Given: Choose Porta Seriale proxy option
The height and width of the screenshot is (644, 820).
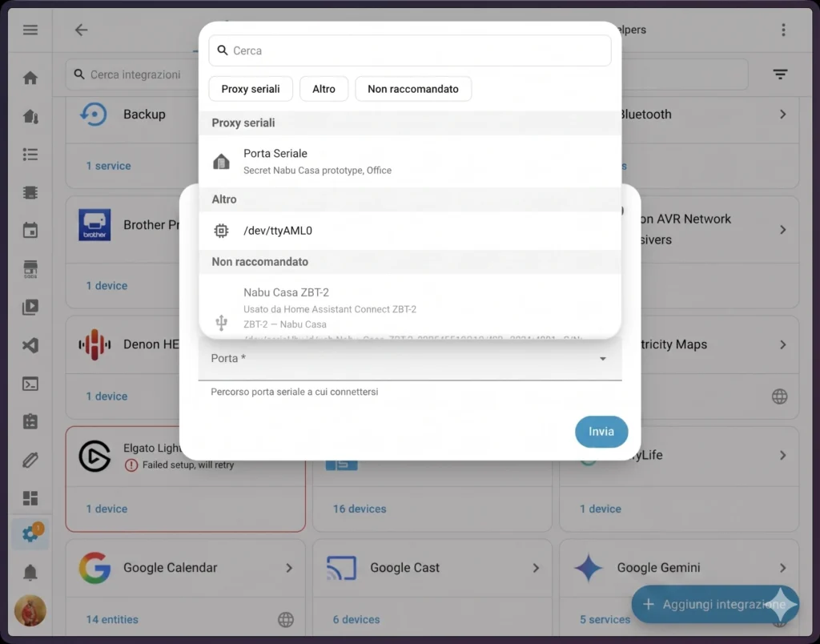Looking at the screenshot, I should tap(410, 161).
